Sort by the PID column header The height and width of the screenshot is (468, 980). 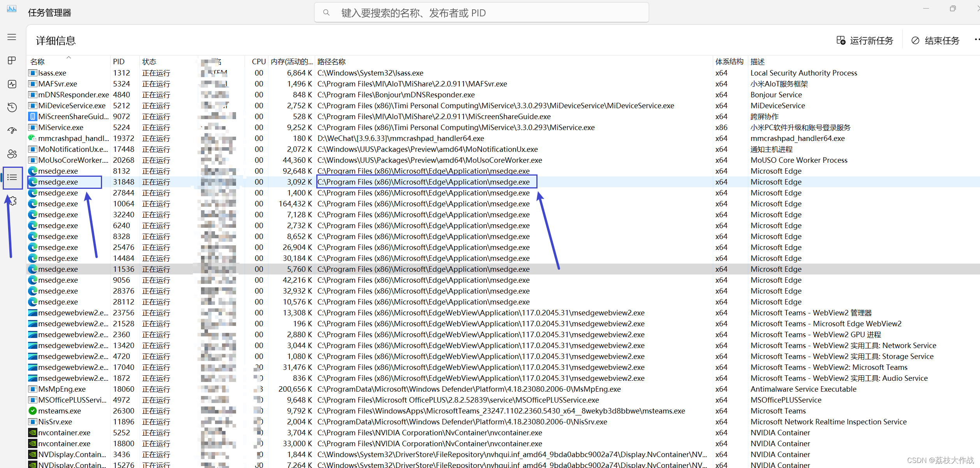pyautogui.click(x=119, y=62)
